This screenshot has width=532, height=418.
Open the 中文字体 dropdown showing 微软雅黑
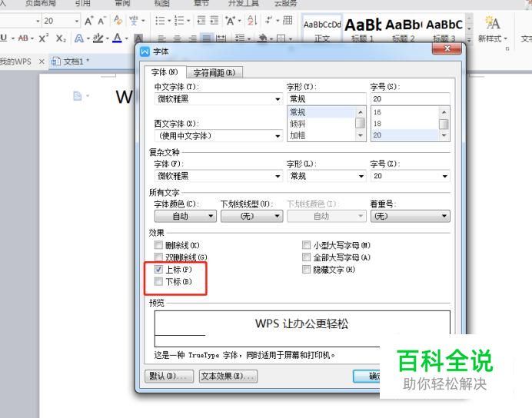tap(218, 99)
